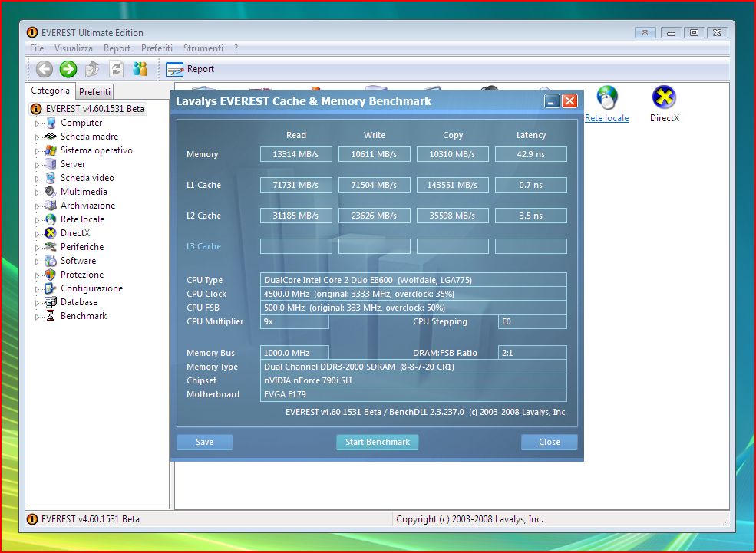Screen dimensions: 756x553
Task: Open the Rete locale globe icon in pane
Action: point(606,97)
